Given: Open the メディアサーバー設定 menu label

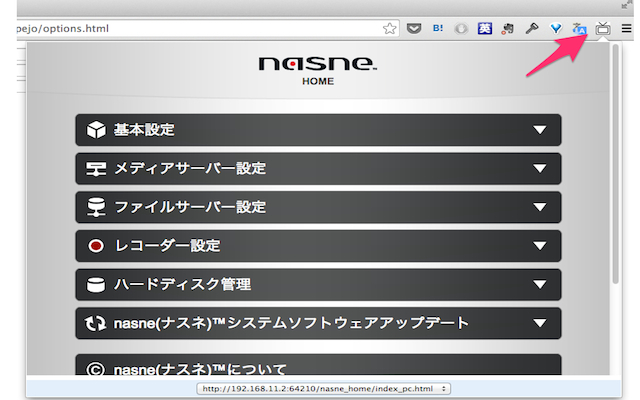Looking at the screenshot, I should pos(190,169).
